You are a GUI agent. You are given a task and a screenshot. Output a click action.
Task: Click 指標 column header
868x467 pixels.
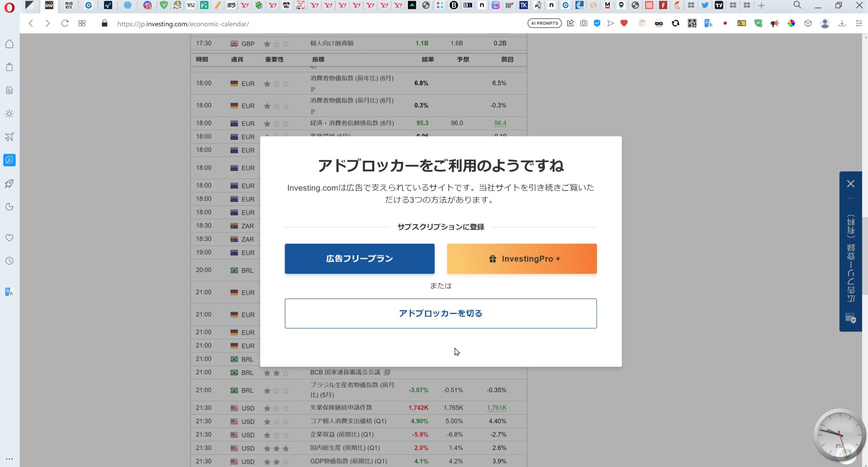(x=318, y=59)
